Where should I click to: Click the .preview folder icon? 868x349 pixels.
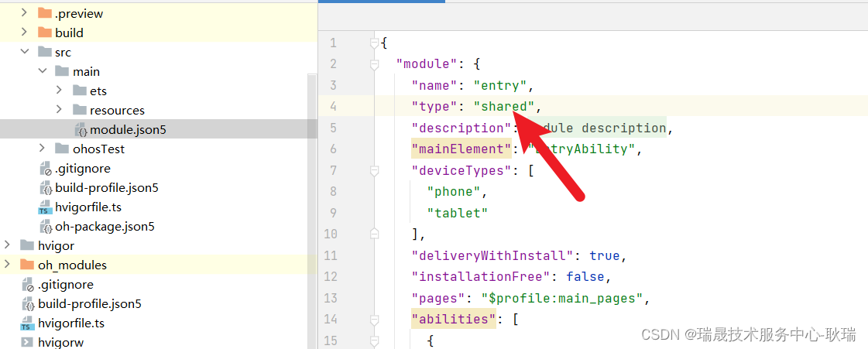point(45,12)
